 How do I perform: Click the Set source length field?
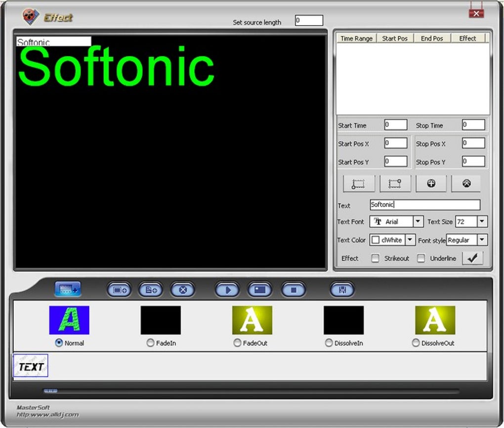click(309, 20)
